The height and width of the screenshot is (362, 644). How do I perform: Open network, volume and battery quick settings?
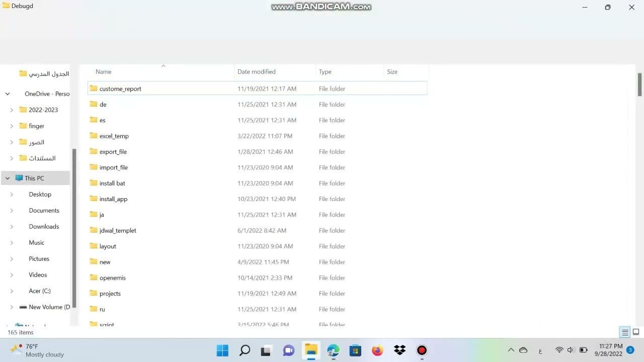click(571, 350)
